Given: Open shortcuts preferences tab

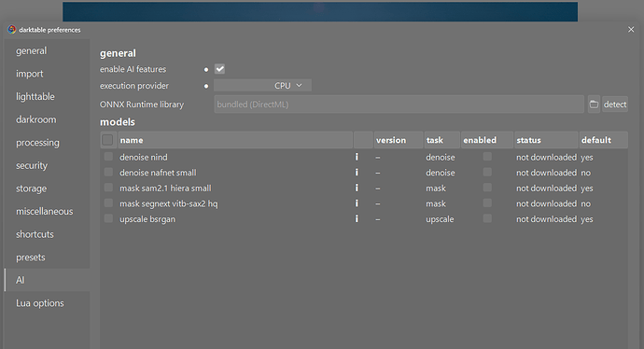Looking at the screenshot, I should coord(47,234).
